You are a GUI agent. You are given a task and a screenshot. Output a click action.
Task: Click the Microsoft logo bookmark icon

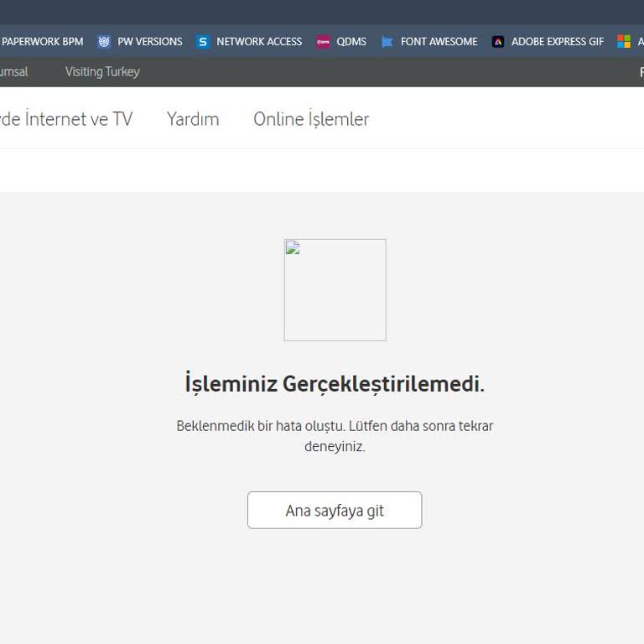pos(624,41)
